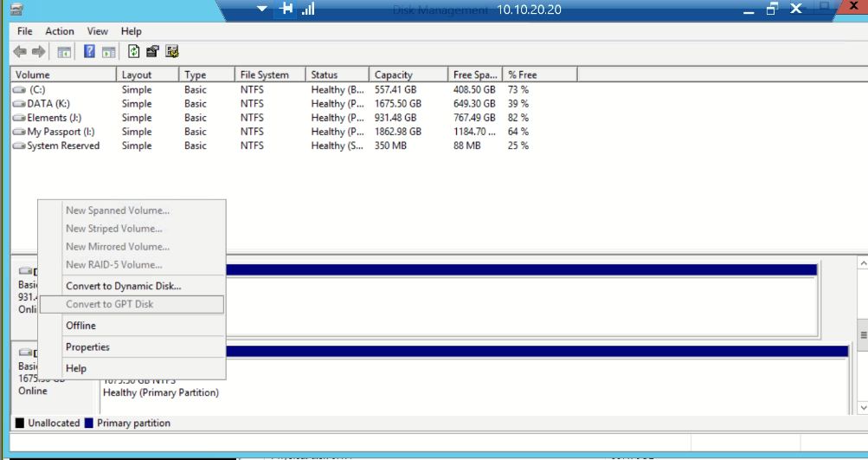Select Properties in the disk context menu
Screen dimensions: 868x460
click(87, 347)
